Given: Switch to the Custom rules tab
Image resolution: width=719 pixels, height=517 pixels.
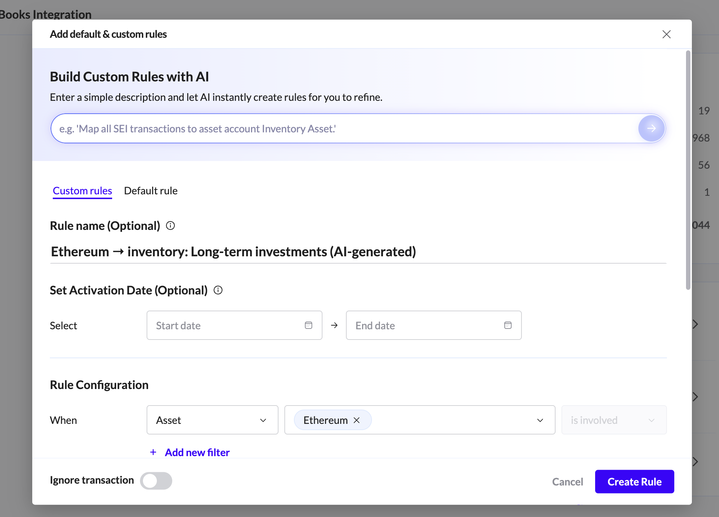Looking at the screenshot, I should pos(82,191).
